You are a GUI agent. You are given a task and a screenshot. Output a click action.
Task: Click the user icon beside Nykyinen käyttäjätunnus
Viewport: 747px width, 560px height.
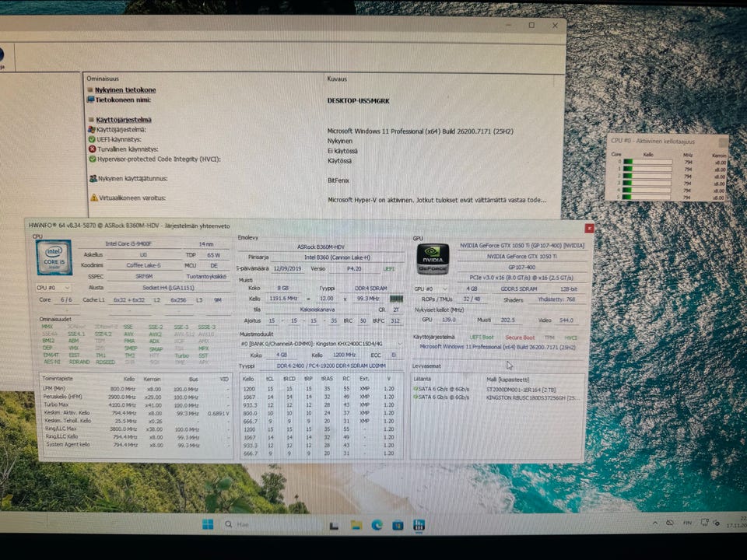93,179
